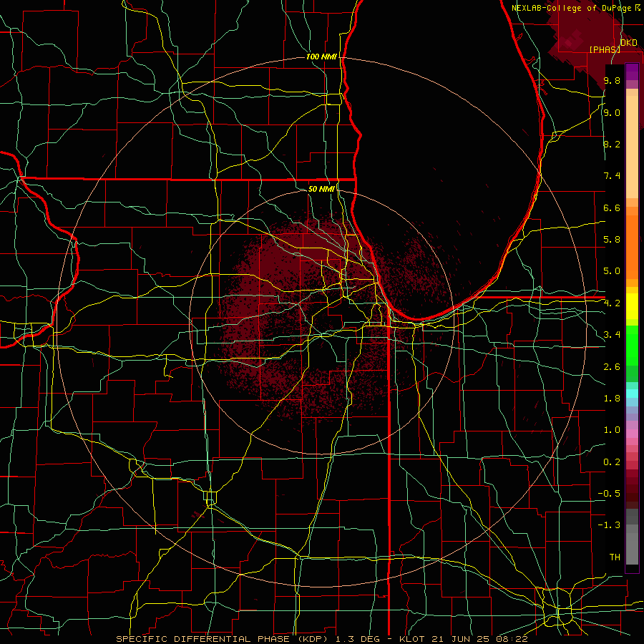
Task: Click the 7.4 scale label
Action: pyautogui.click(x=612, y=176)
